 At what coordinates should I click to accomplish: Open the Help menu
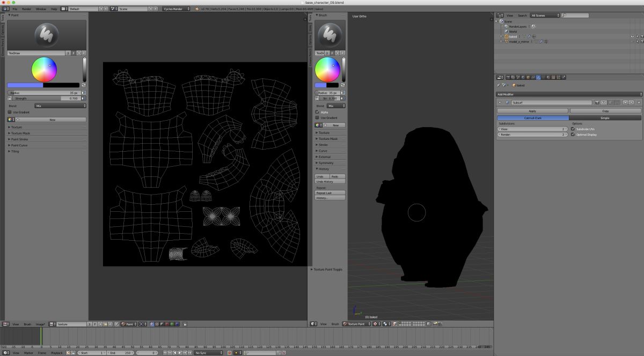[x=54, y=9]
